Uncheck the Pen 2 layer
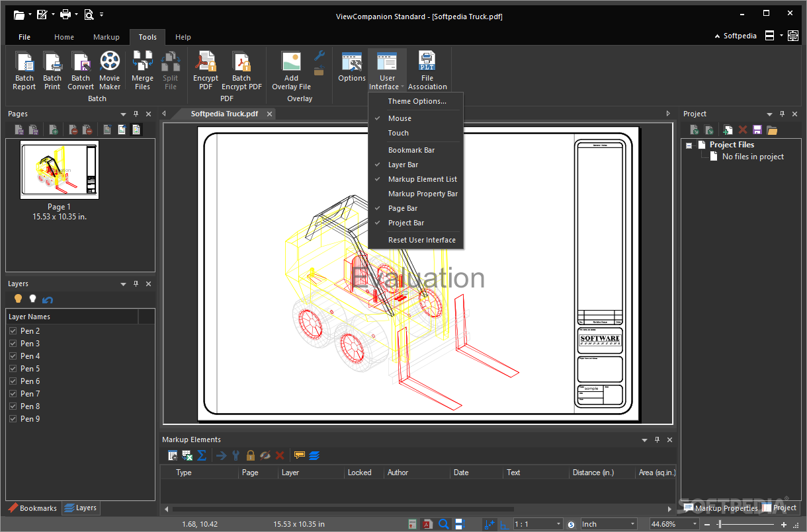 (13, 331)
